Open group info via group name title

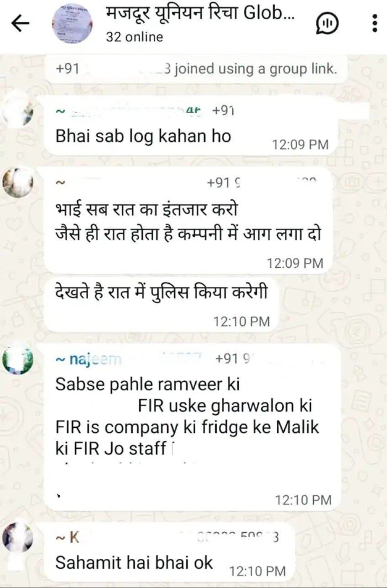200,14
